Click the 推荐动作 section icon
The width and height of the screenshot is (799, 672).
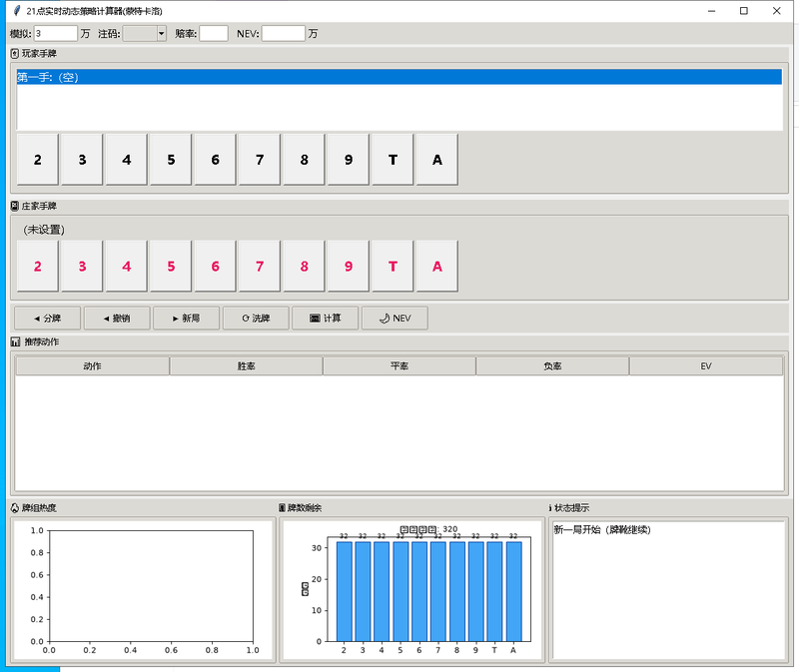point(15,341)
